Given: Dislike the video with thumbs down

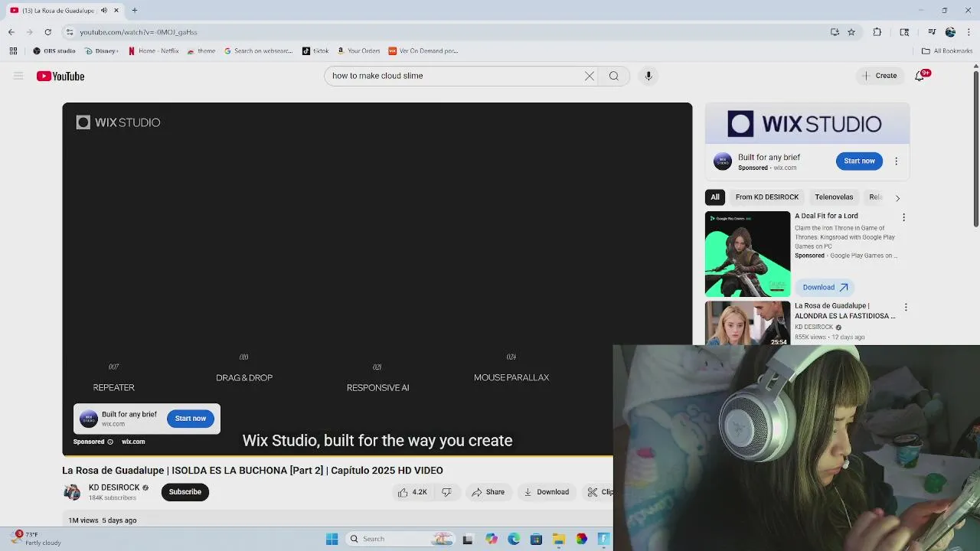Looking at the screenshot, I should (447, 492).
